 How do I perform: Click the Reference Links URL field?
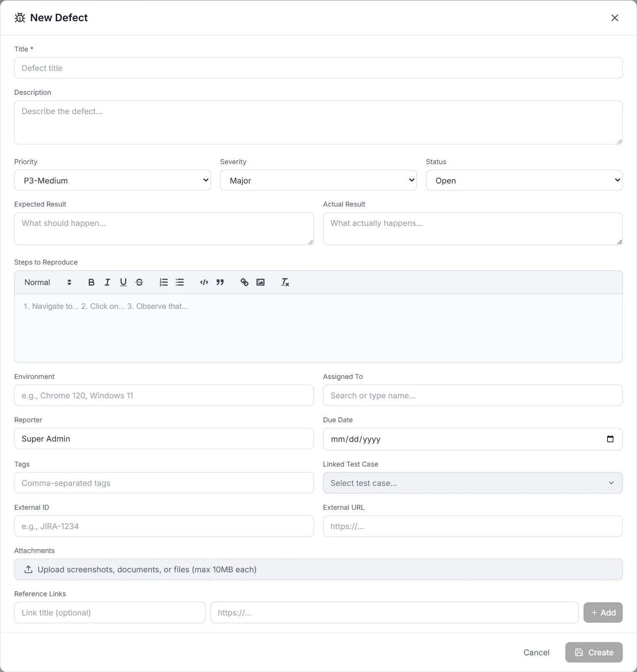coord(394,612)
